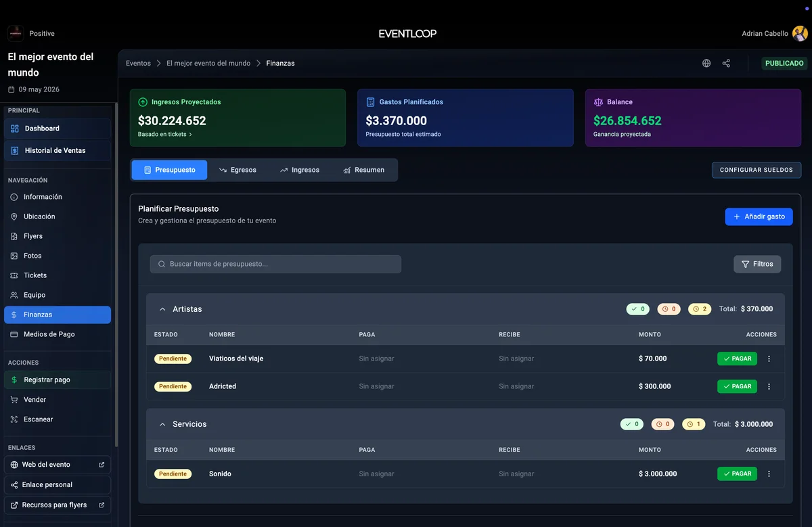The width and height of the screenshot is (812, 527).
Task: Click the Positive organization logo
Action: (16, 33)
